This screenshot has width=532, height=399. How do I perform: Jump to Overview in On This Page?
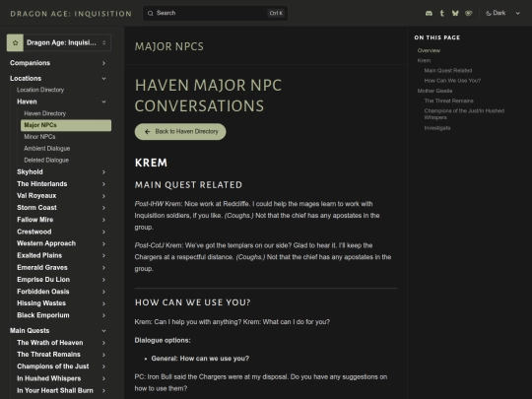(x=429, y=50)
